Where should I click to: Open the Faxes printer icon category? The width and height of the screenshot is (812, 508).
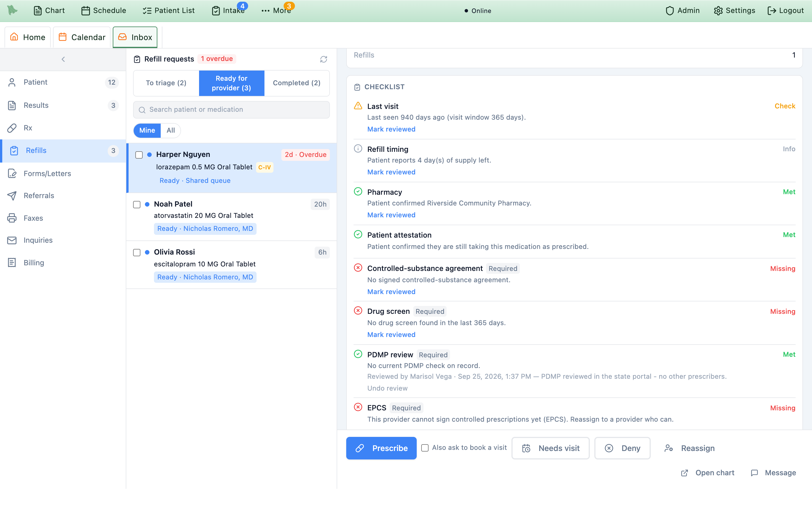[63, 218]
